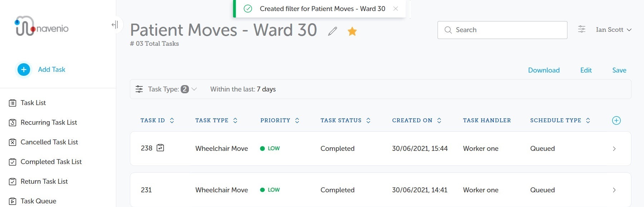Open the Ian Scott user menu
This screenshot has height=207, width=644.
click(614, 30)
